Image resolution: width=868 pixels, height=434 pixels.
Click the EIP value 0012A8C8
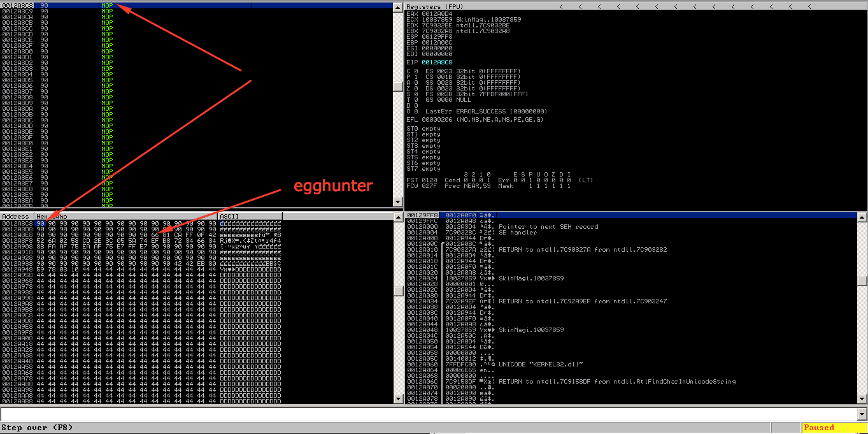pos(437,62)
